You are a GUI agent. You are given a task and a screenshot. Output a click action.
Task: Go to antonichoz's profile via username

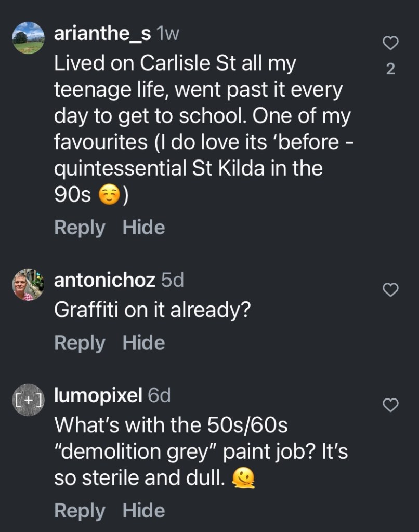tap(104, 281)
